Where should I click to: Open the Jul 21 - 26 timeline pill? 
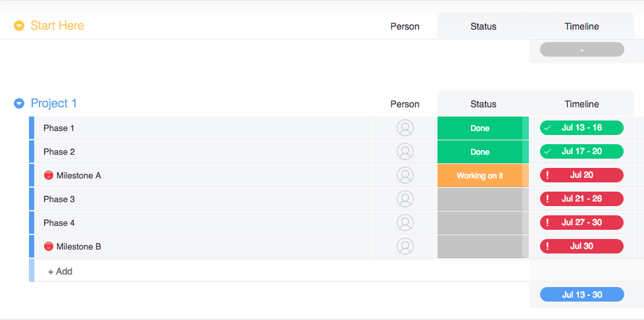coord(582,199)
